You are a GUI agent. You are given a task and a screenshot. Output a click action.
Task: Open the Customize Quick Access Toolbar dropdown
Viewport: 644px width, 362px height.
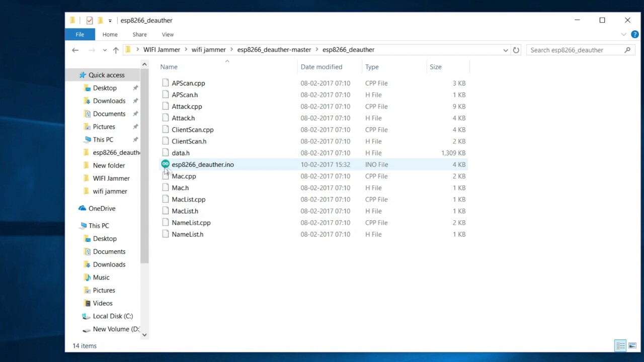[x=110, y=21]
